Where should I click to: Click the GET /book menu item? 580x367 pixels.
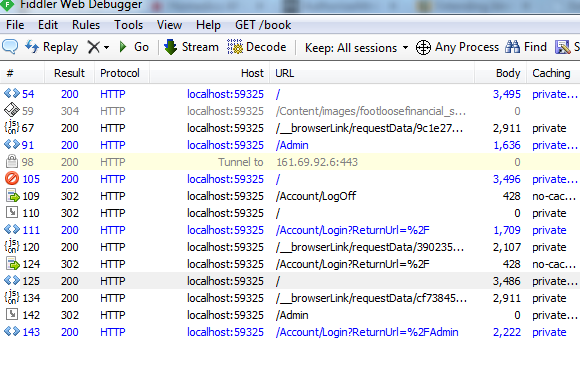click(x=263, y=25)
